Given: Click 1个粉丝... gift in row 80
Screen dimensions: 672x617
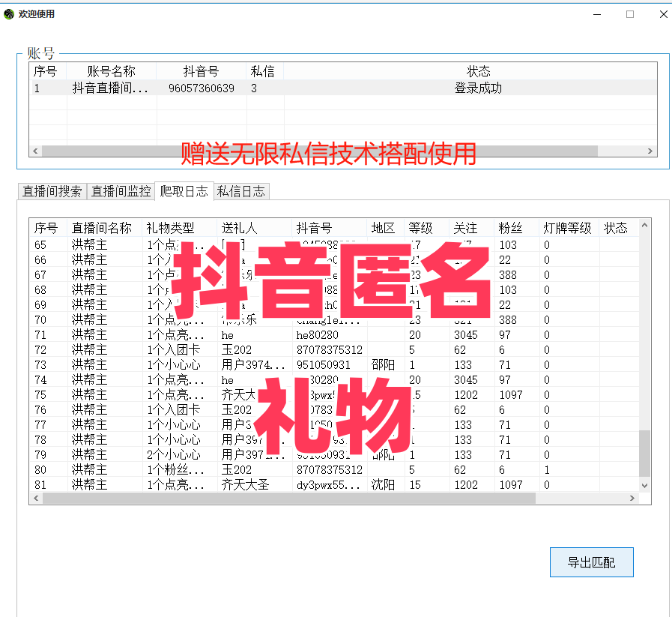Looking at the screenshot, I should pyautogui.click(x=176, y=470).
